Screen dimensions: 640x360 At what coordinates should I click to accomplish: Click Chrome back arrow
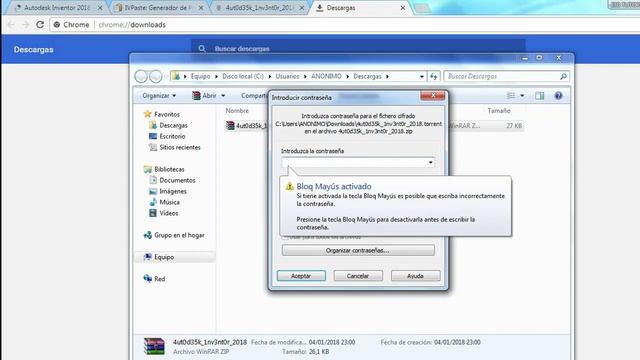[x=11, y=24]
